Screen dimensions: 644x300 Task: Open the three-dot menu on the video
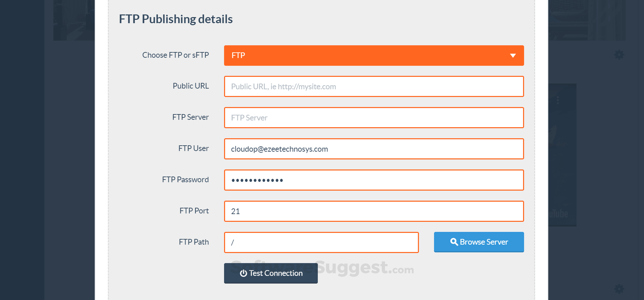pyautogui.click(x=558, y=100)
